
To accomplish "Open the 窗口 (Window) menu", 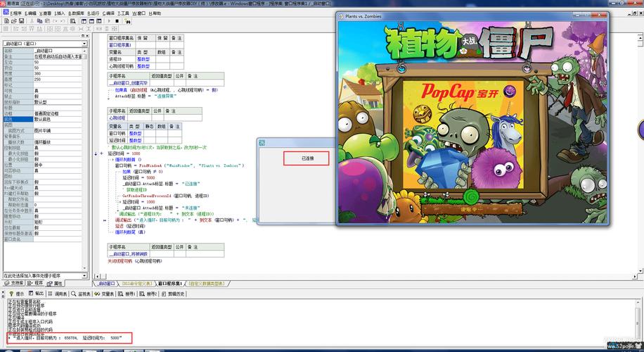I will pyautogui.click(x=139, y=13).
